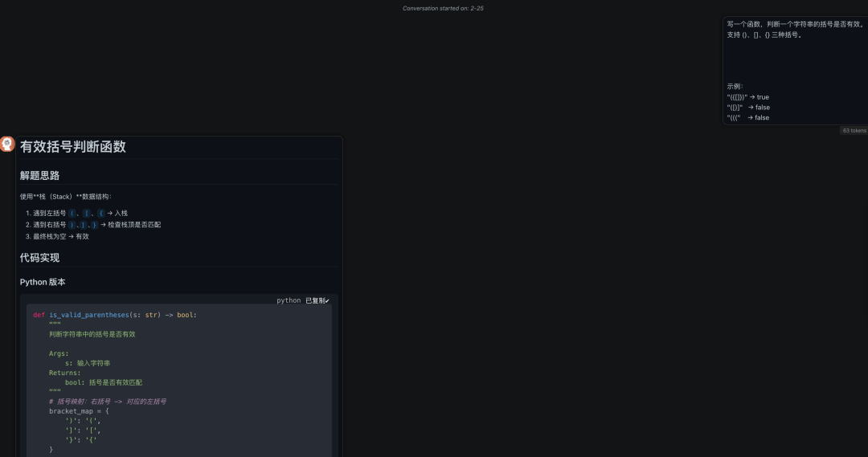Select the 解题思路 section heading
Viewport: 868px width, 457px height.
pos(39,175)
